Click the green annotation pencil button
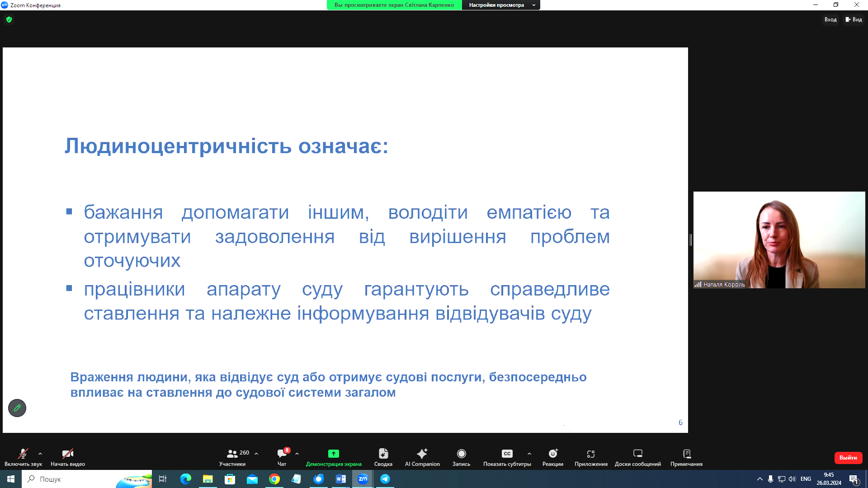 [17, 408]
